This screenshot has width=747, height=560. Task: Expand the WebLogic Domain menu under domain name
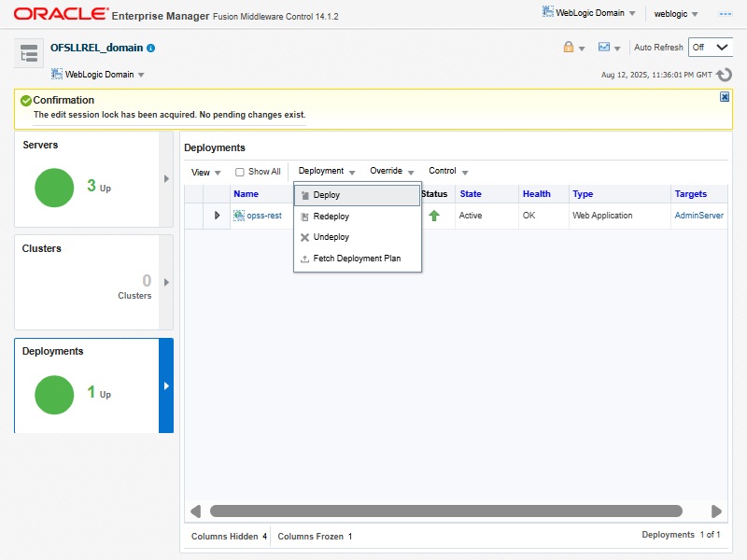pyautogui.click(x=98, y=75)
